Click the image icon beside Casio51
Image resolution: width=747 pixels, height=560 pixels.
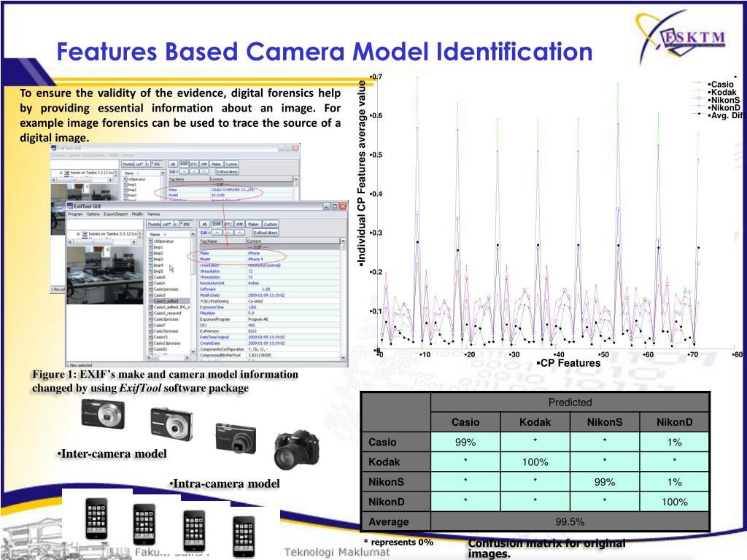click(x=150, y=349)
